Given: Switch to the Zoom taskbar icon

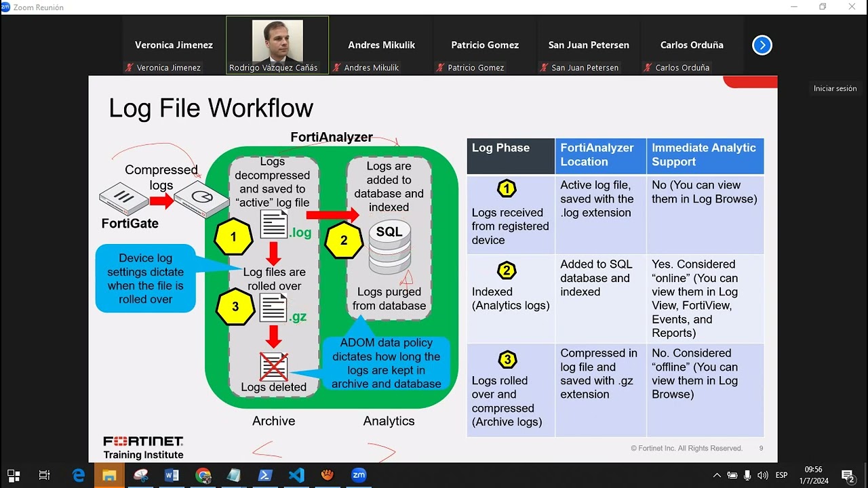Looking at the screenshot, I should point(359,475).
